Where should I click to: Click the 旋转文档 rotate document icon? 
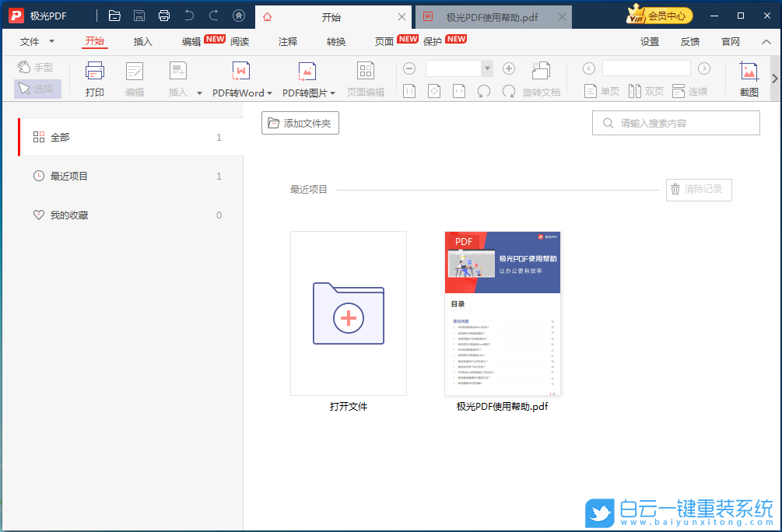tap(542, 72)
